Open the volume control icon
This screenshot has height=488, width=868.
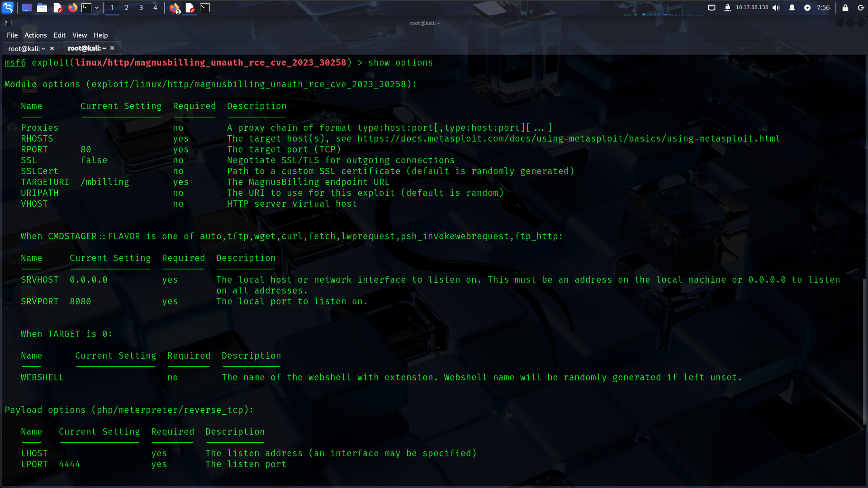(776, 8)
